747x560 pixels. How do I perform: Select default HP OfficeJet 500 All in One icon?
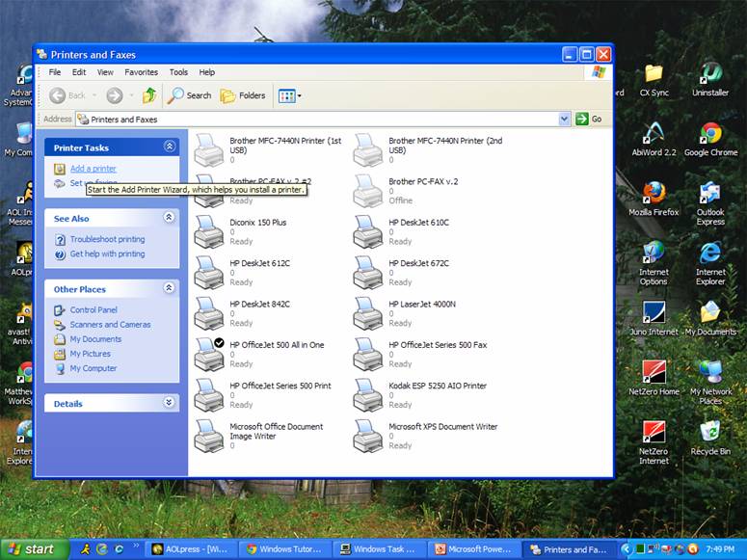[208, 354]
